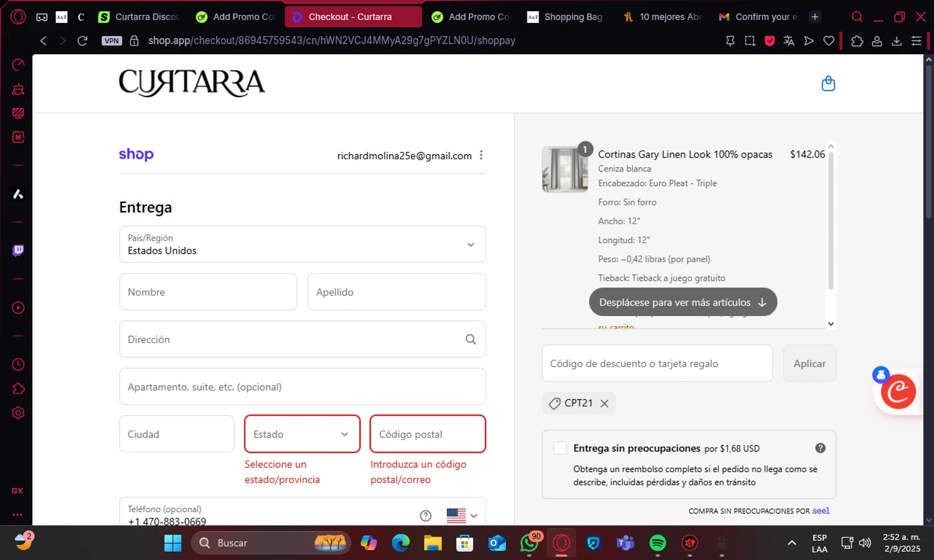Open the extensions cube icon in toolbar
Viewport: 934px width, 560px height.
857,40
